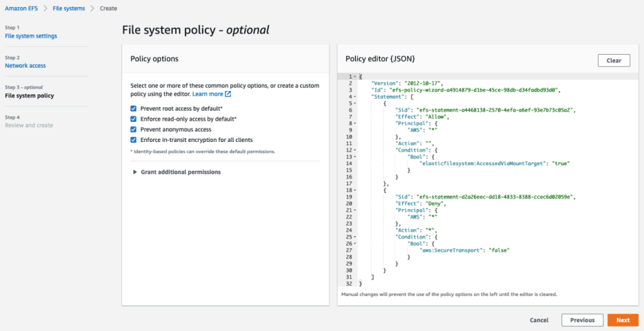Collapse JSON fold arrow on line 1
This screenshot has height=331, width=644.
(x=355, y=77)
